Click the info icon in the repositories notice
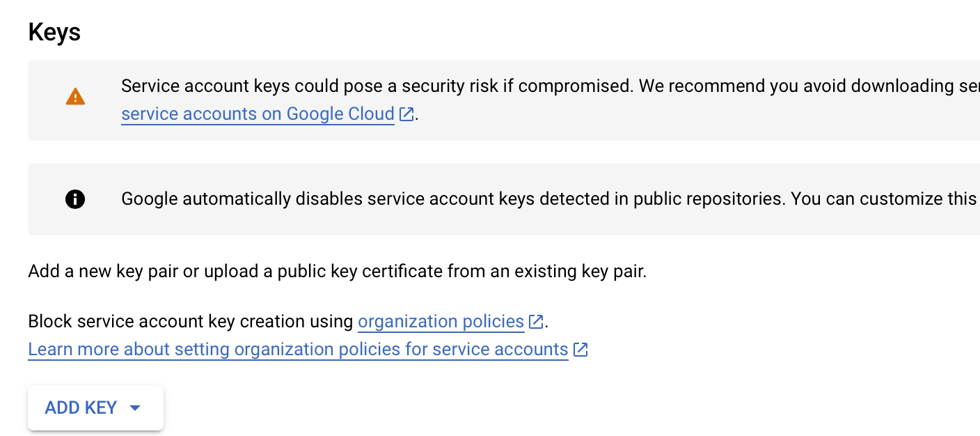 [x=74, y=199]
